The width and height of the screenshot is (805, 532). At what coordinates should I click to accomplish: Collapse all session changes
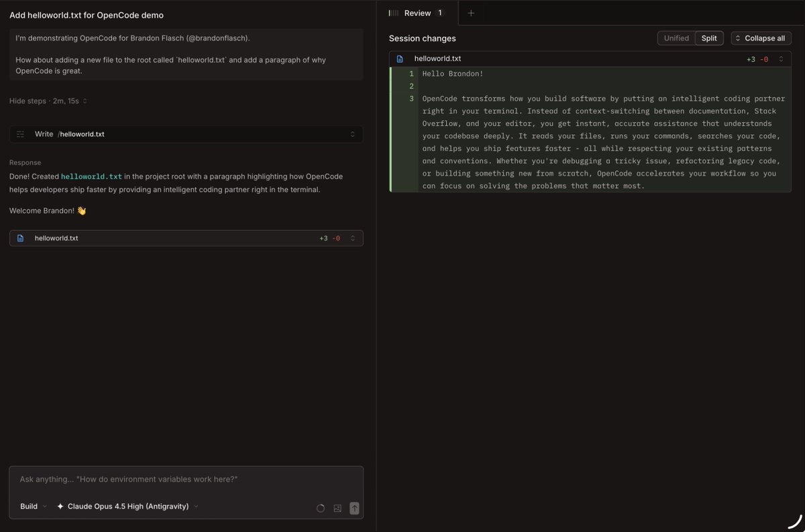point(761,38)
